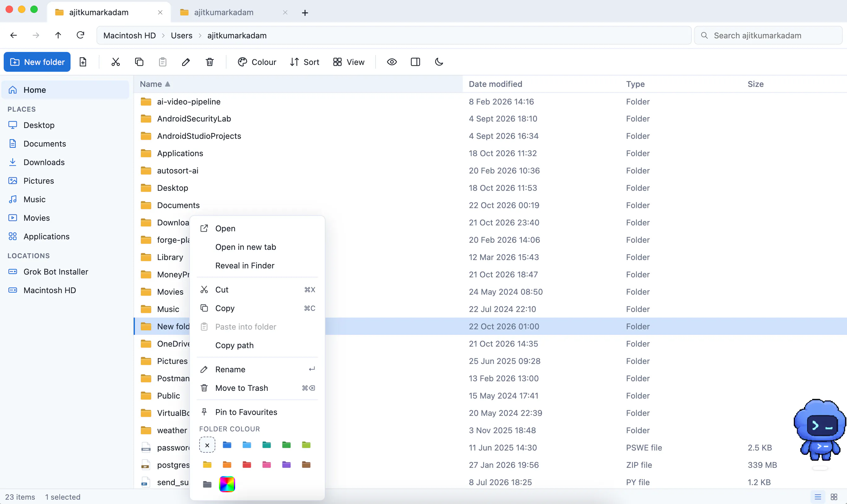Choose Move to Trash menu item
This screenshot has height=504, width=847.
pyautogui.click(x=257, y=388)
